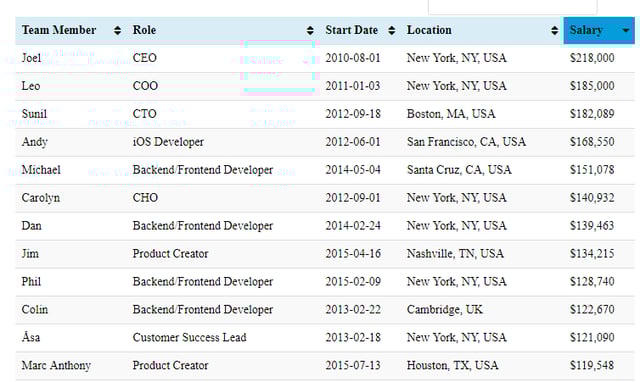
Task: Click the salary $168,550
Action: [592, 142]
